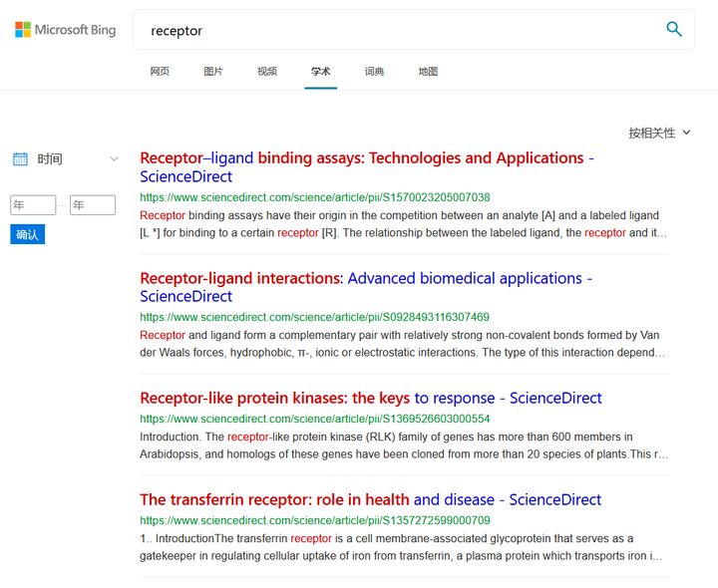Viewport: 718px width, 588px height.
Task: Open the 按相关性 sort dropdown
Action: pyautogui.click(x=659, y=133)
